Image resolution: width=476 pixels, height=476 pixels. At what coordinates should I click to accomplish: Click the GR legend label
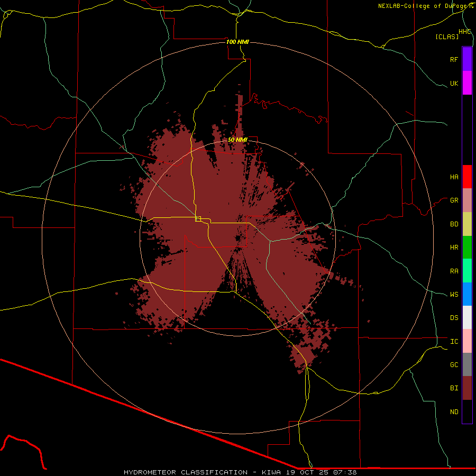[x=454, y=200]
